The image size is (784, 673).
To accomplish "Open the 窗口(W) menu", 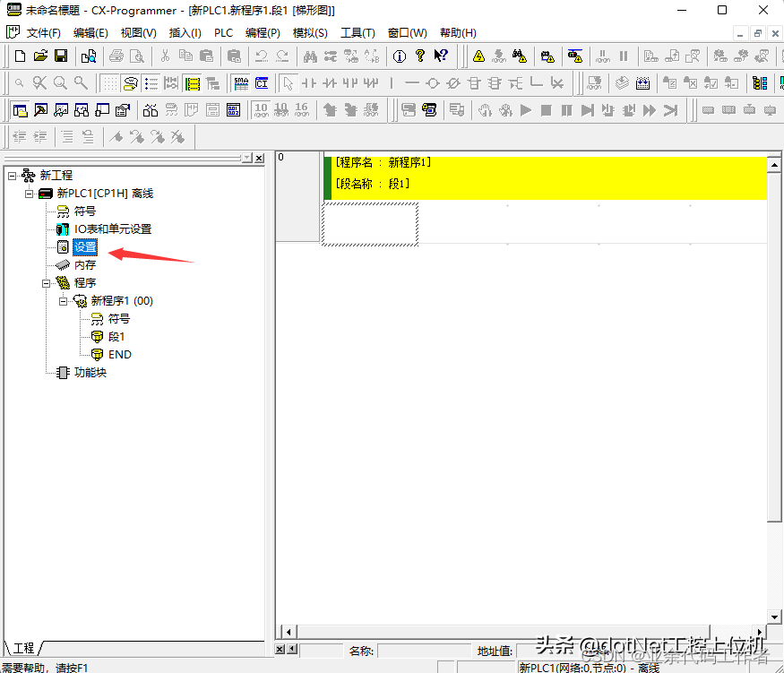I will [x=407, y=33].
